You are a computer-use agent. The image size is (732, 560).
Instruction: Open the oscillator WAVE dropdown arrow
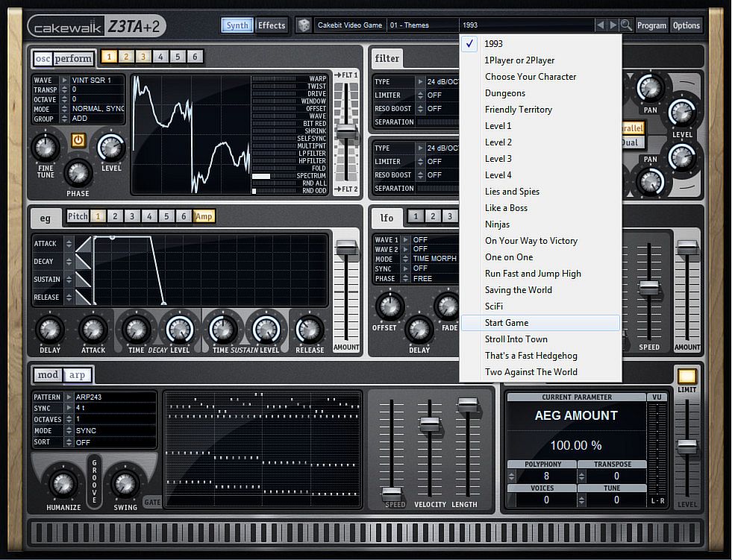tap(65, 79)
